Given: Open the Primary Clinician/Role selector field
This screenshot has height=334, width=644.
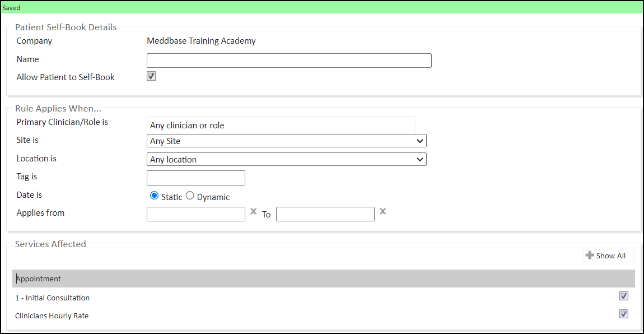Looking at the screenshot, I should [281, 125].
